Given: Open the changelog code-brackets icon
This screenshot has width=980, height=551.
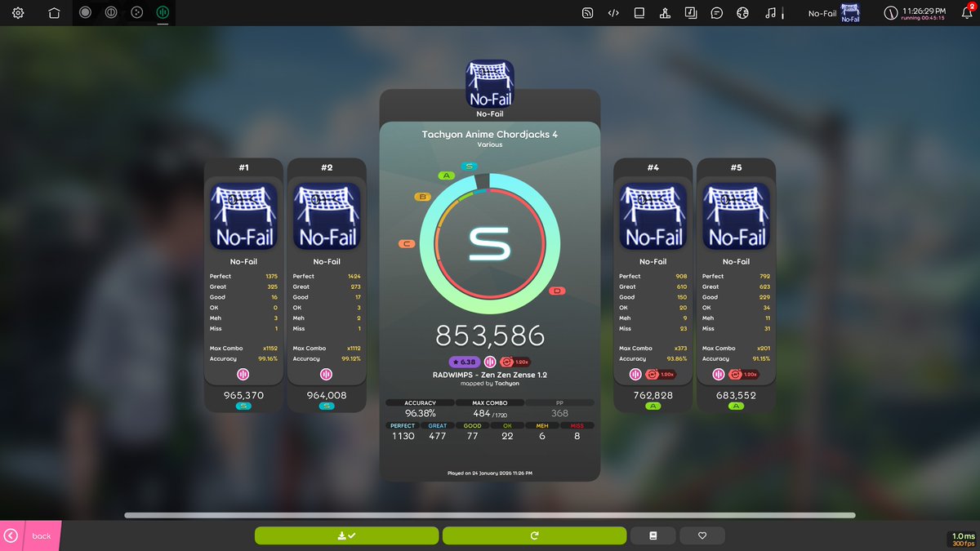Looking at the screenshot, I should pyautogui.click(x=613, y=13).
